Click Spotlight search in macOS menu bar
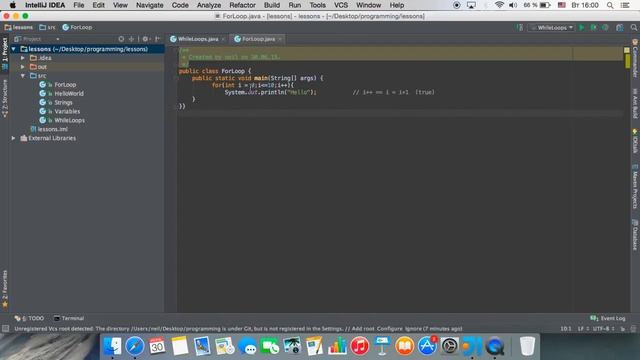This screenshot has height=360, width=640. click(x=610, y=5)
